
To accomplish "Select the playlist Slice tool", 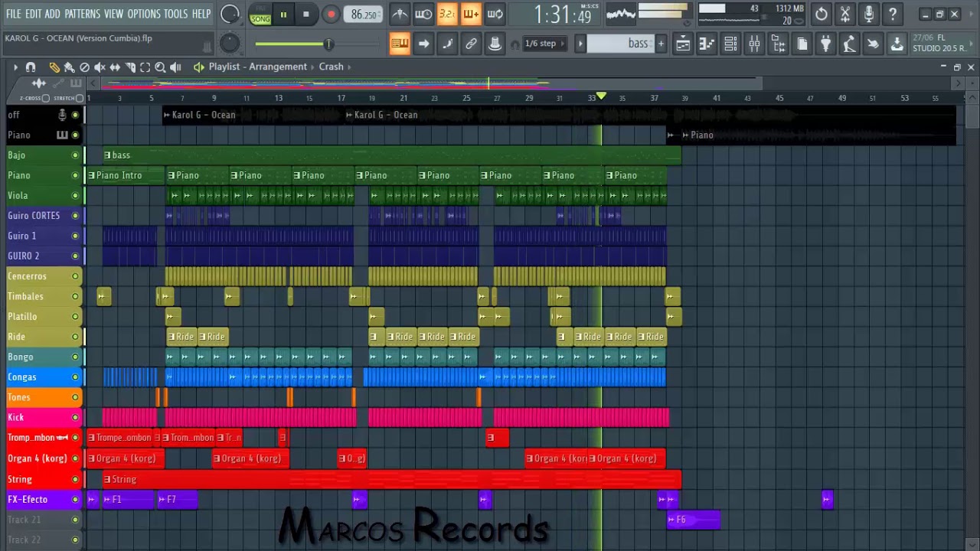I will [x=130, y=67].
